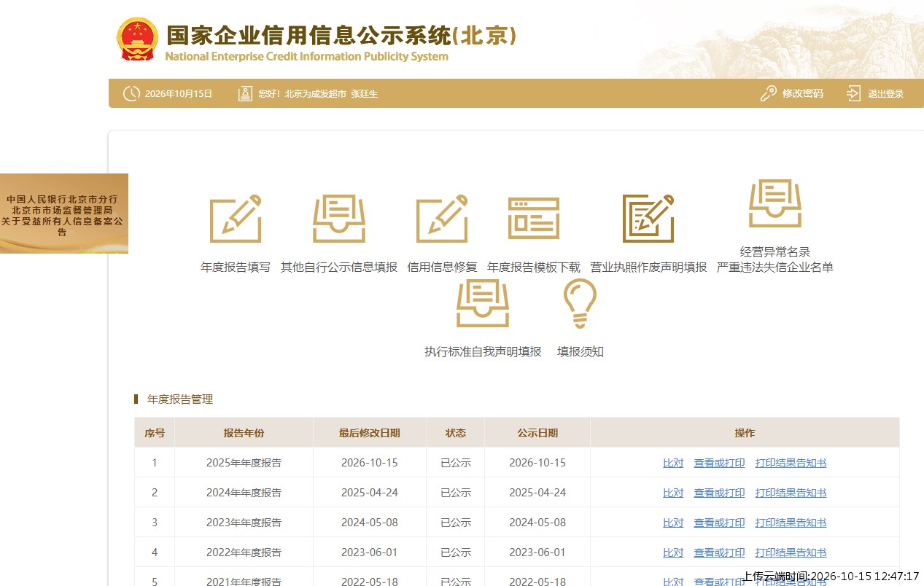Click the 年度报告填写 label
Image resolution: width=924 pixels, height=586 pixels.
(x=236, y=267)
